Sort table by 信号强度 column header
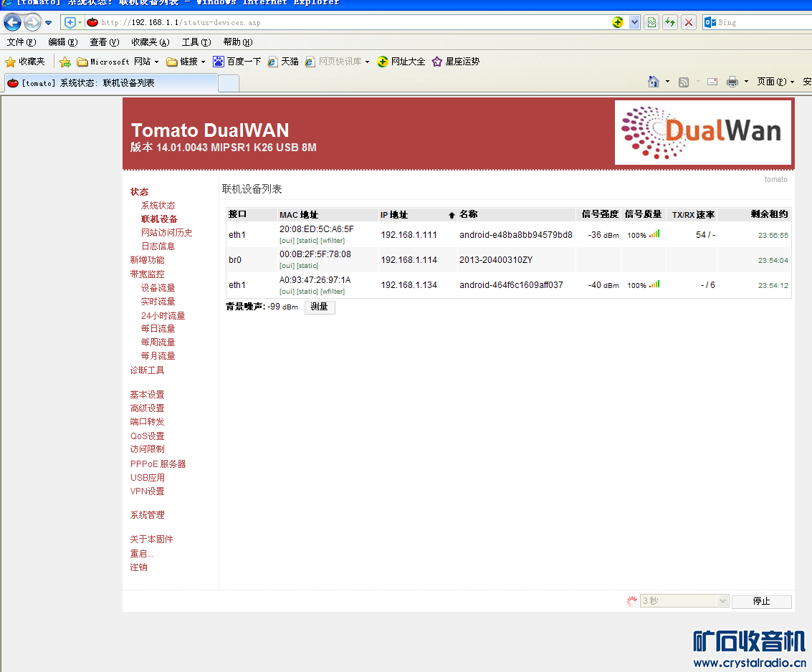 pyautogui.click(x=600, y=214)
